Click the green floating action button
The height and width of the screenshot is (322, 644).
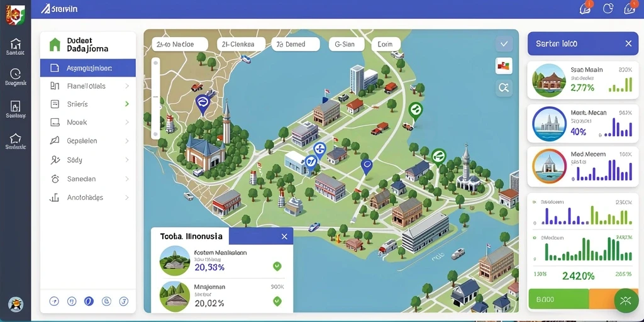(x=626, y=301)
